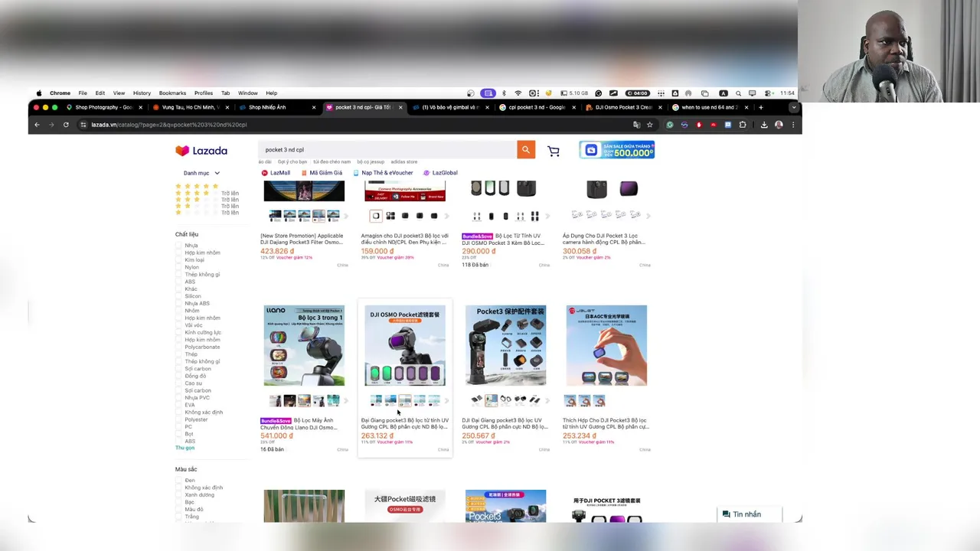The image size is (980, 551).
Task: Tick the Đen color checkbox
Action: point(179,481)
